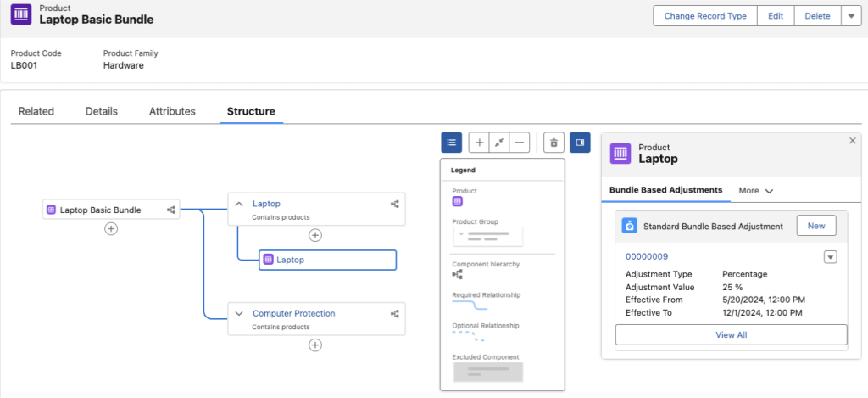Click the zoom out minus icon in toolbar
This screenshot has height=398, width=868.
[520, 143]
